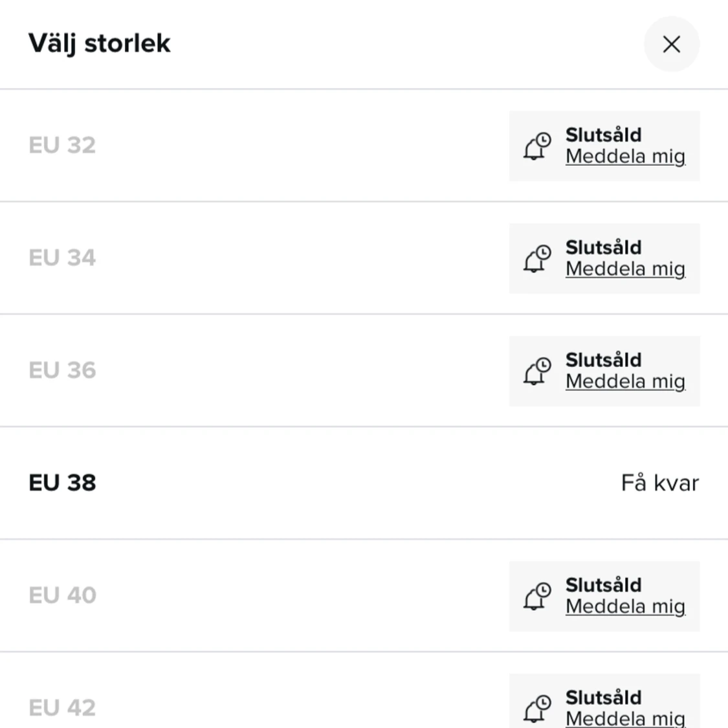Click the notify bell icon for EU 36
The height and width of the screenshot is (728, 728).
[x=537, y=371]
